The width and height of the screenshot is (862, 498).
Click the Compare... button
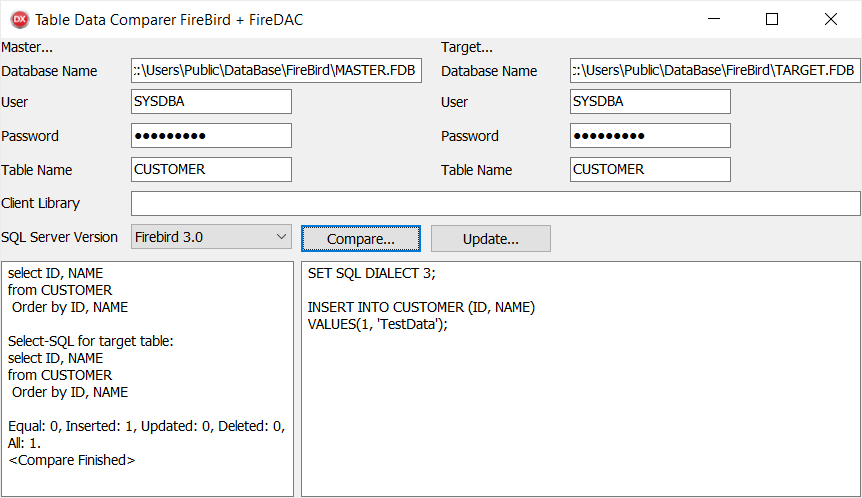(361, 239)
